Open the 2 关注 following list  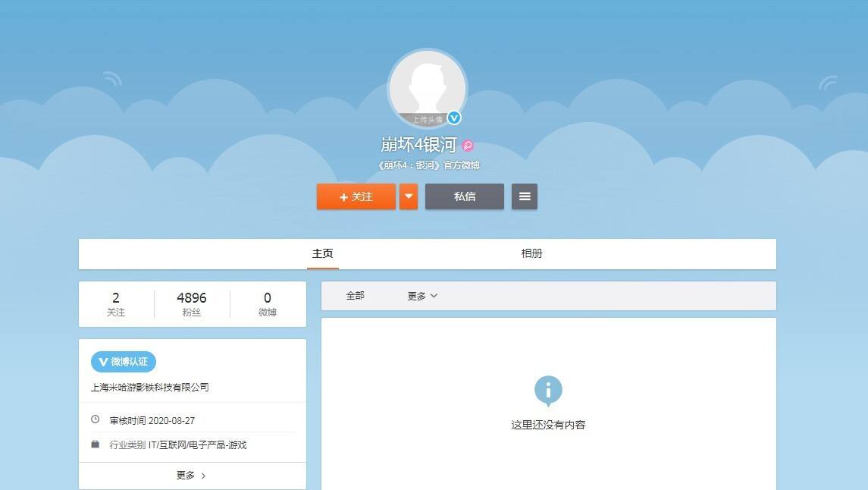(x=116, y=303)
